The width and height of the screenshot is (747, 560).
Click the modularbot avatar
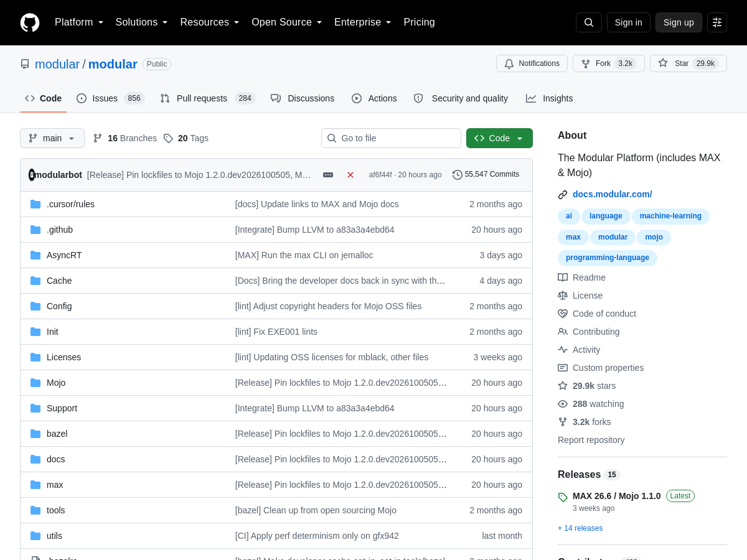tap(32, 175)
